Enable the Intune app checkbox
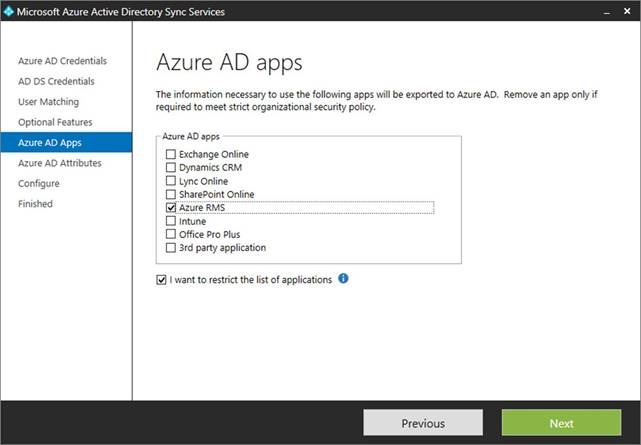Viewport: 641px width, 445px height. coord(171,220)
